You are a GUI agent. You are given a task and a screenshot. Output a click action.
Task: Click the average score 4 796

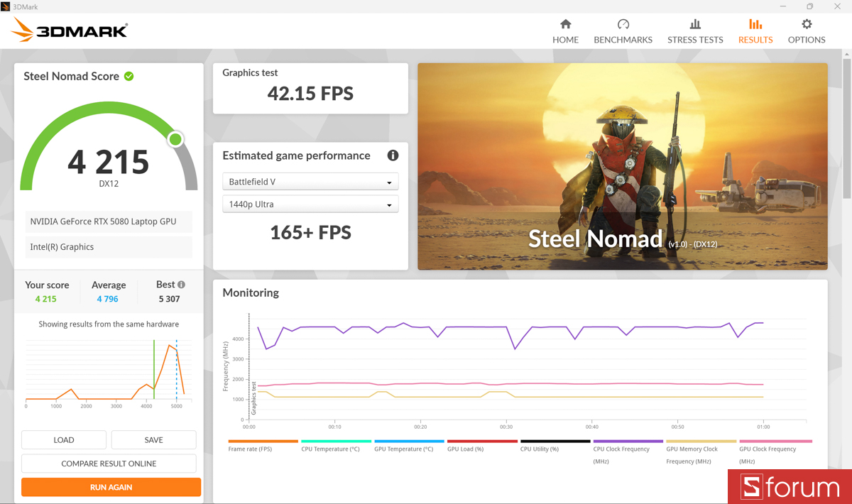point(108,299)
